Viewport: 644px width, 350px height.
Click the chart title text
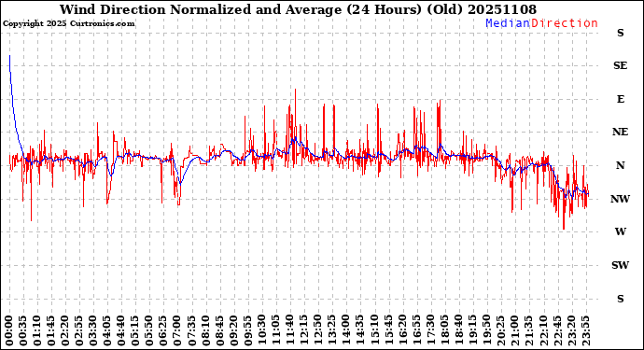(298, 9)
